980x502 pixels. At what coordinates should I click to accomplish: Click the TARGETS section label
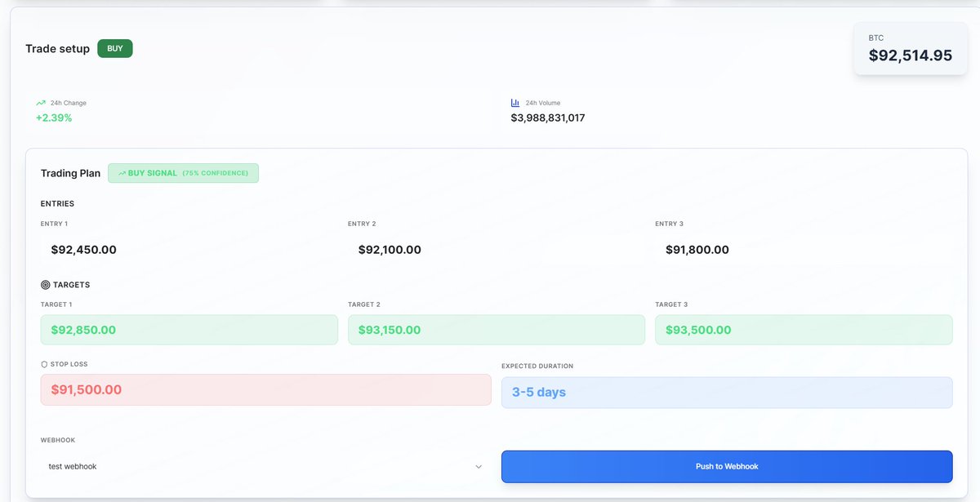coord(71,285)
